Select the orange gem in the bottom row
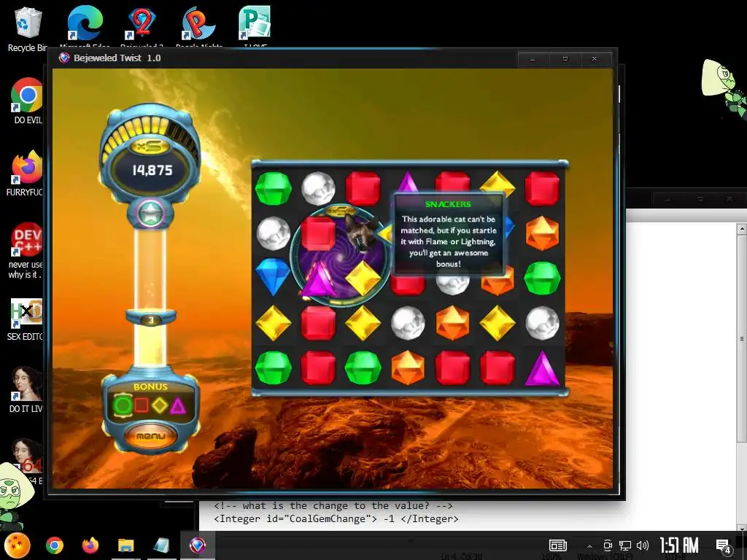Screen dimensions: 747x560 click(408, 367)
